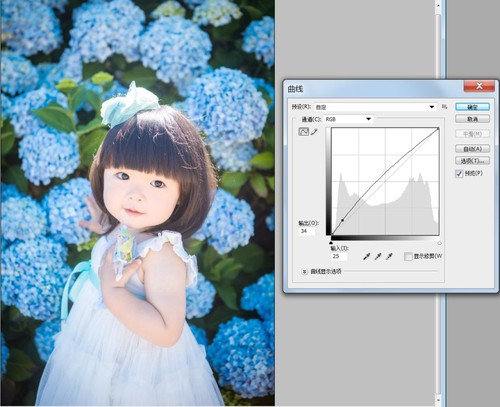Open the Preset dropdown list

point(376,107)
